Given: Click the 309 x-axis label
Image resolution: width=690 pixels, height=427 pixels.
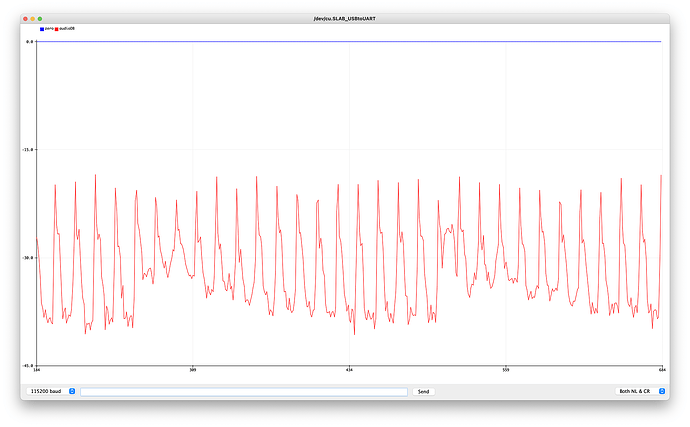Looking at the screenshot, I should [193, 370].
